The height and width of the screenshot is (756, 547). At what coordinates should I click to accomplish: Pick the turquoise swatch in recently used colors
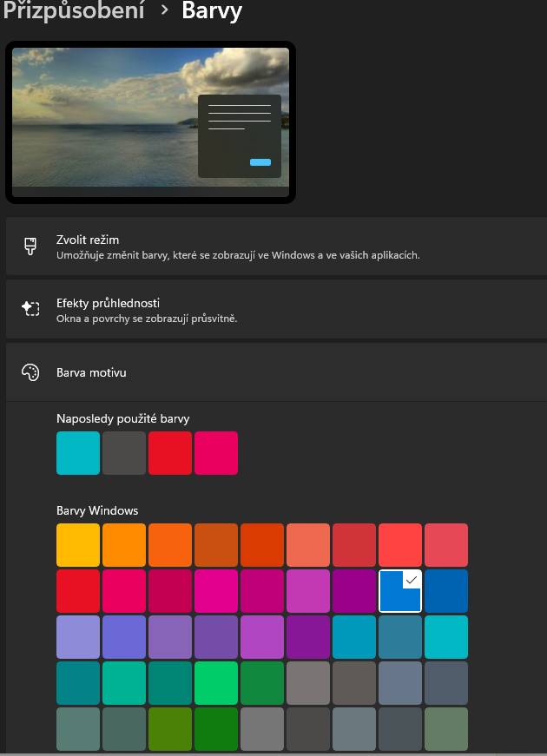pos(78,453)
